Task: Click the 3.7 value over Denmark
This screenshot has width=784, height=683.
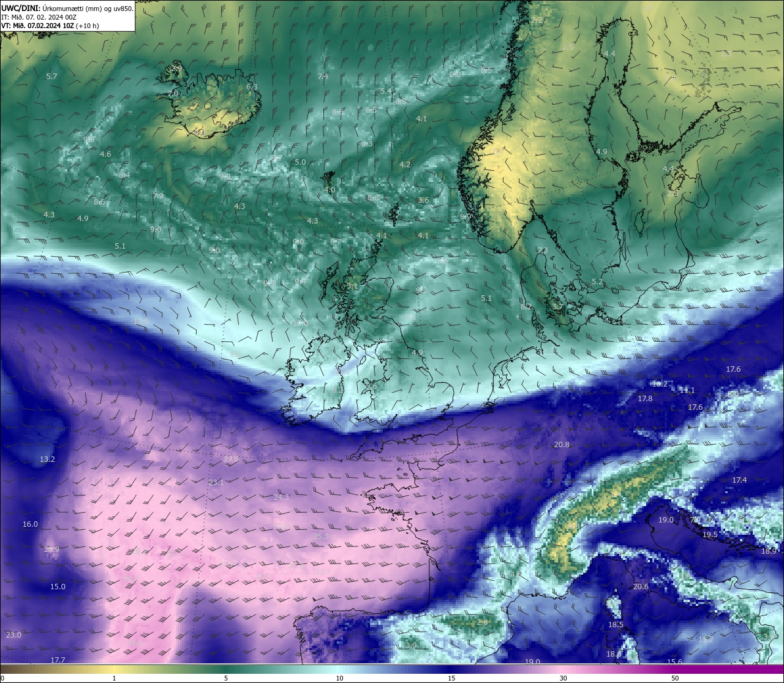Action: coord(557,307)
